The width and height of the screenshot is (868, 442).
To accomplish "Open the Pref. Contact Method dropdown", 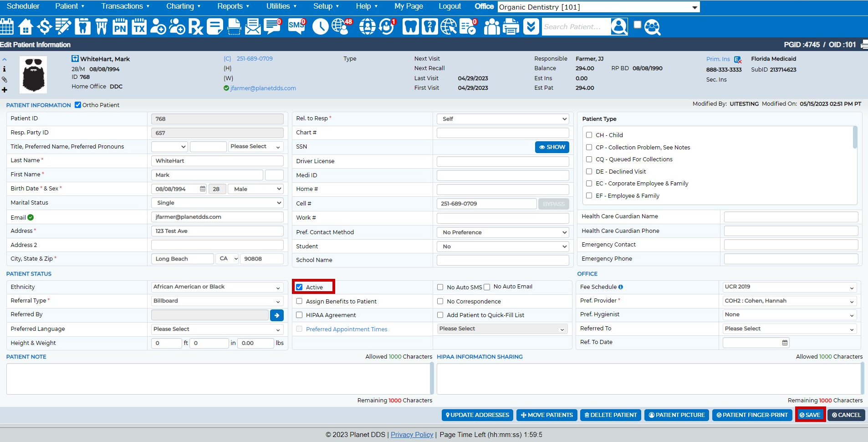I will point(503,232).
